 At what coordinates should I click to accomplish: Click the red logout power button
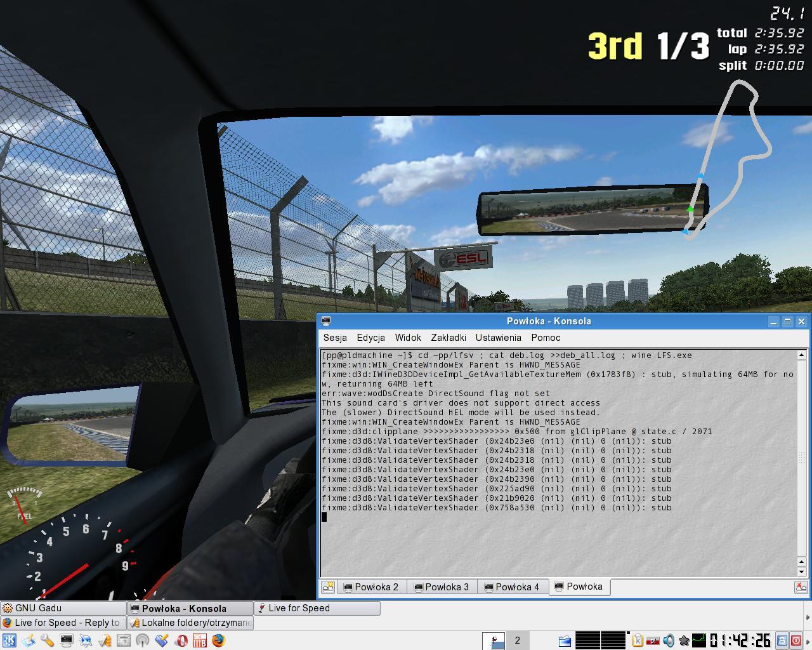click(x=796, y=640)
